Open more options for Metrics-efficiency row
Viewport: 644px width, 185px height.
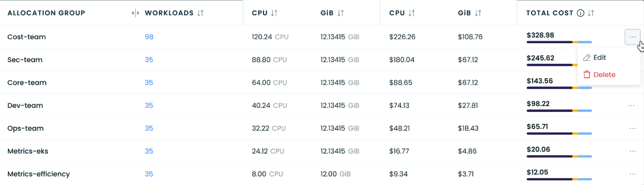(631, 174)
